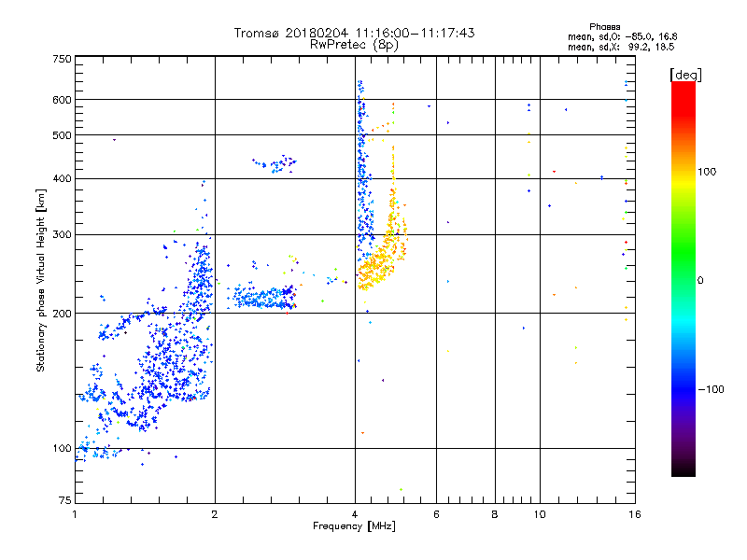Viewport: 747px width, 560px height.
Task: Select the 'mean, sd,O: -85.0, 16.8' line
Action: pos(622,36)
